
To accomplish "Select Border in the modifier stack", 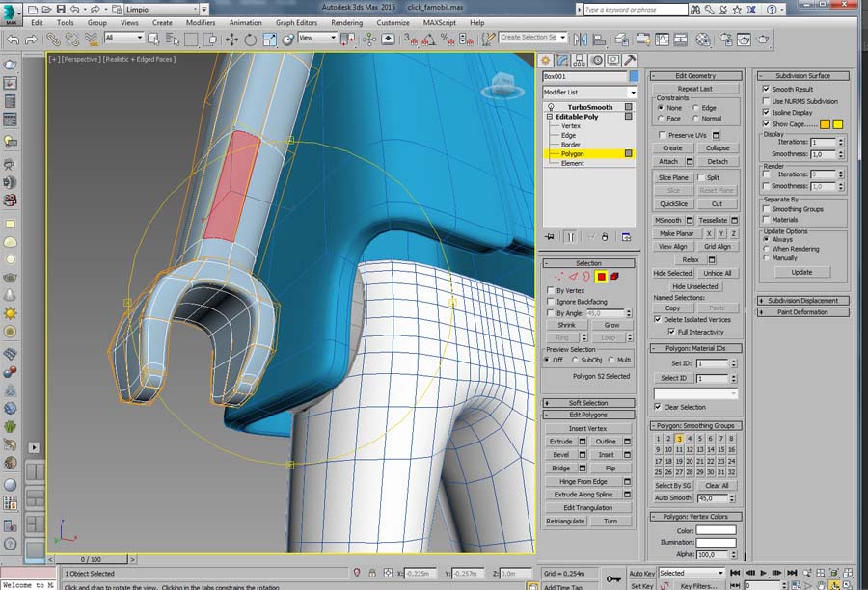I will pos(571,145).
